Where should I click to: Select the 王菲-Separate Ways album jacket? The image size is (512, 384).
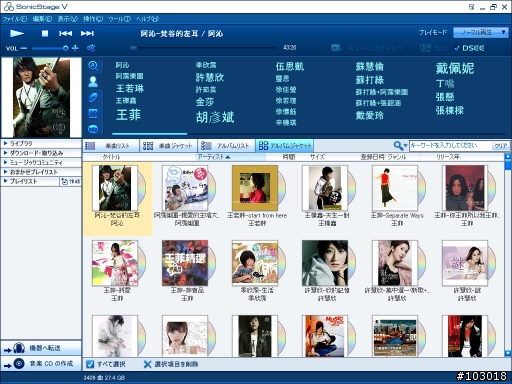(395, 188)
